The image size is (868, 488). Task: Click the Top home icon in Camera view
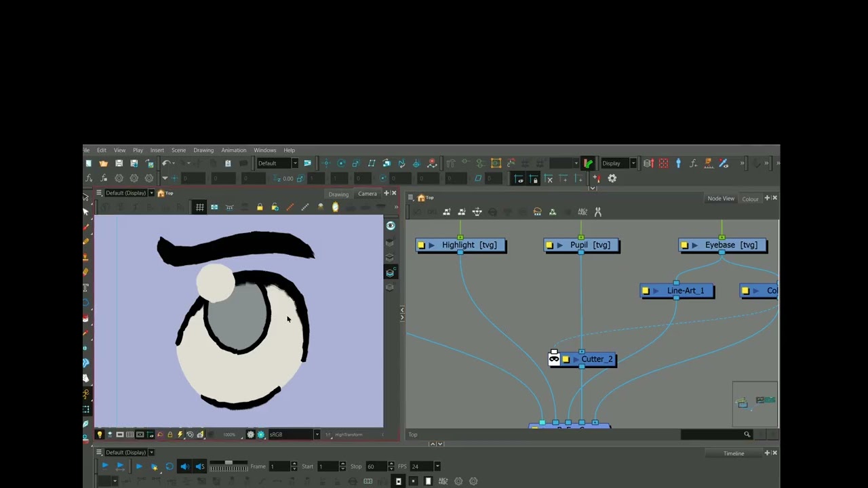[161, 193]
